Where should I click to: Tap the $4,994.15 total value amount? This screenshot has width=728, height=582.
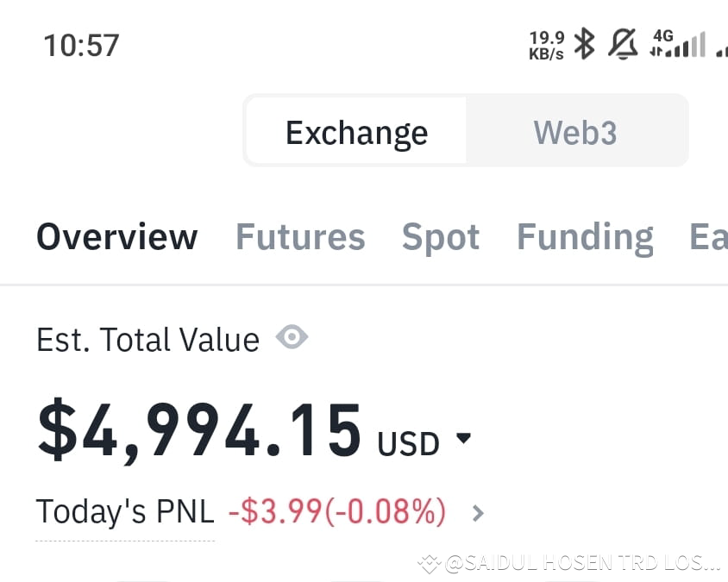tap(198, 430)
